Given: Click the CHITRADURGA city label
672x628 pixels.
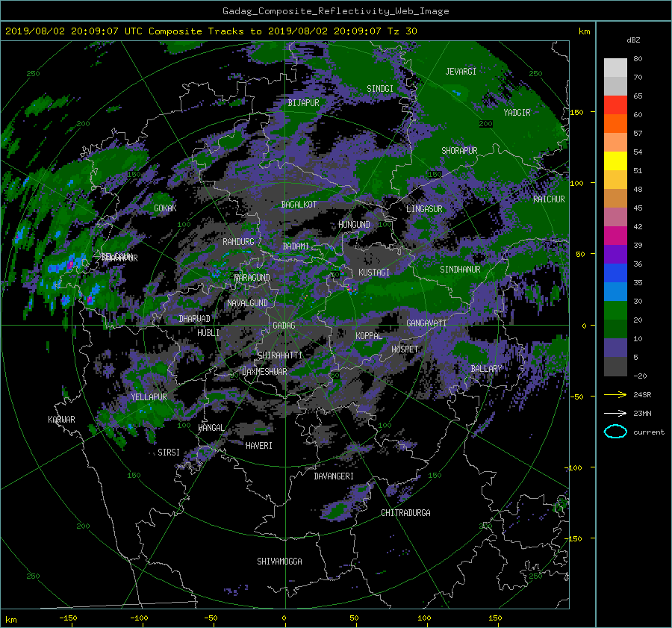Looking at the screenshot, I should (405, 513).
